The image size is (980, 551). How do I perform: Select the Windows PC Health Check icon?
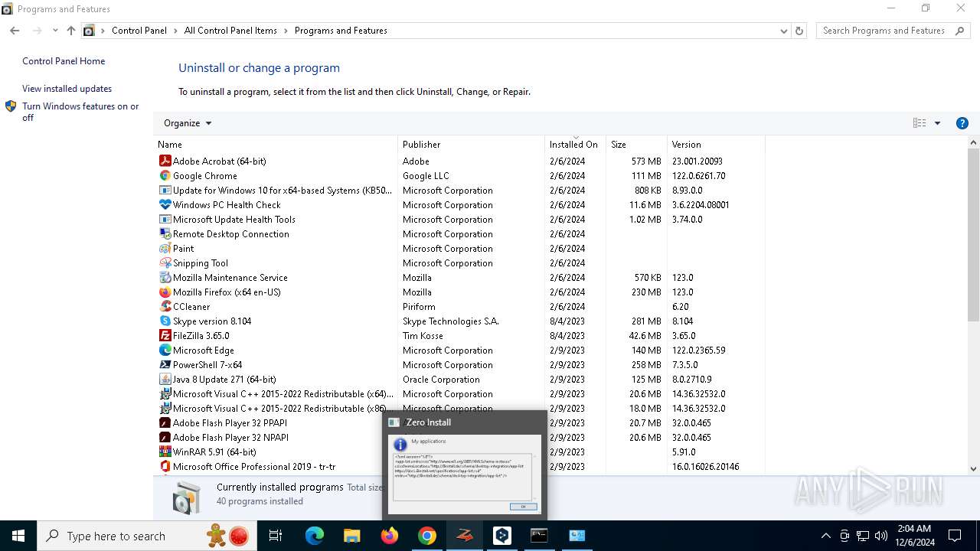165,204
